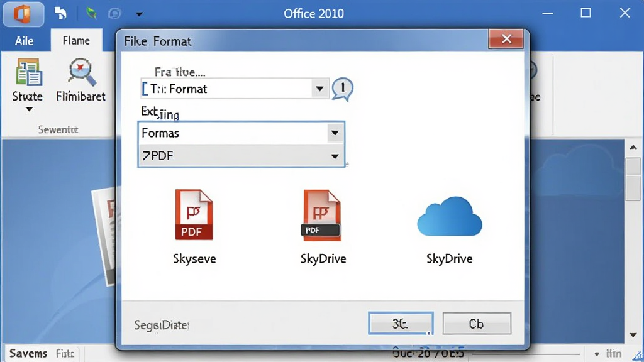Click the Fra tlue... label
The width and height of the screenshot is (644, 362).
pos(180,72)
